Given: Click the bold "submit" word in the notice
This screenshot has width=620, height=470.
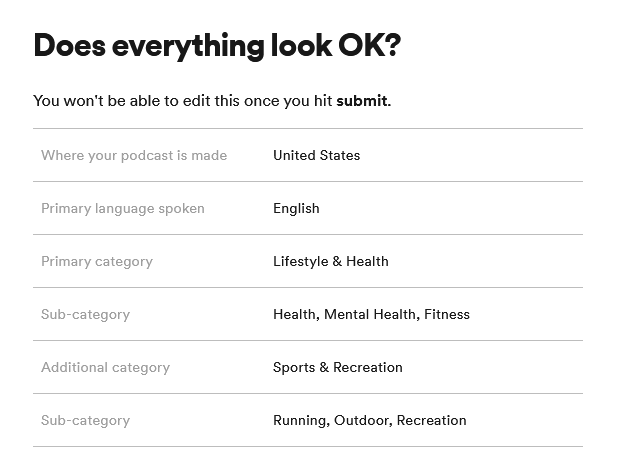Looking at the screenshot, I should point(361,101).
